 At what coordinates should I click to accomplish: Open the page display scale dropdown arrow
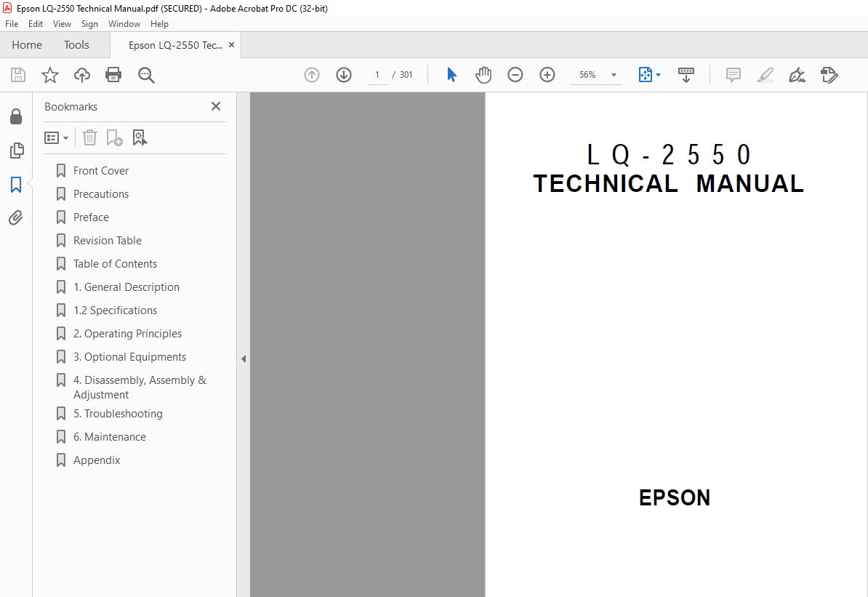(658, 74)
